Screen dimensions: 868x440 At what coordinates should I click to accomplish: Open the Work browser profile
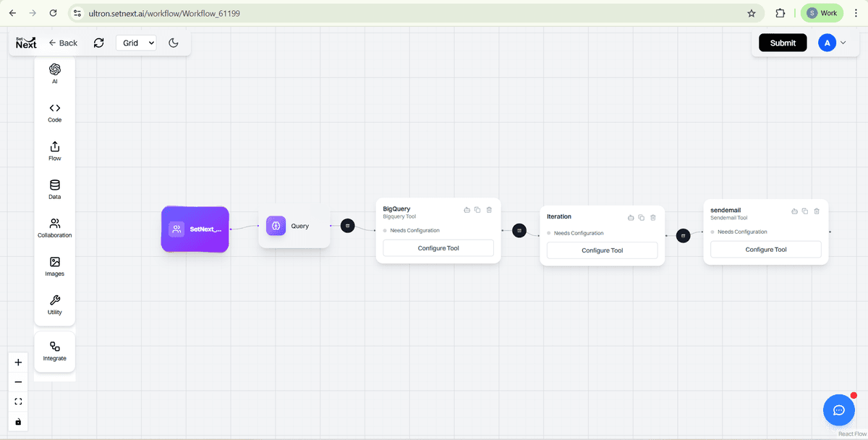pyautogui.click(x=822, y=13)
